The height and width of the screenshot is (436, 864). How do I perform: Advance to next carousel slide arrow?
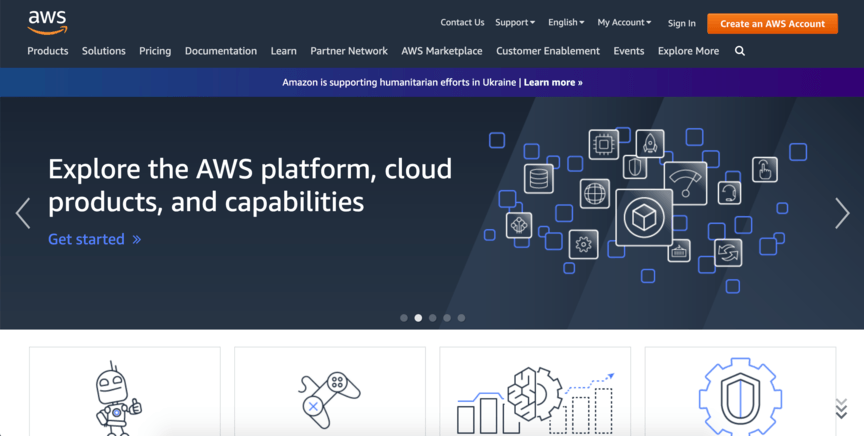842,213
